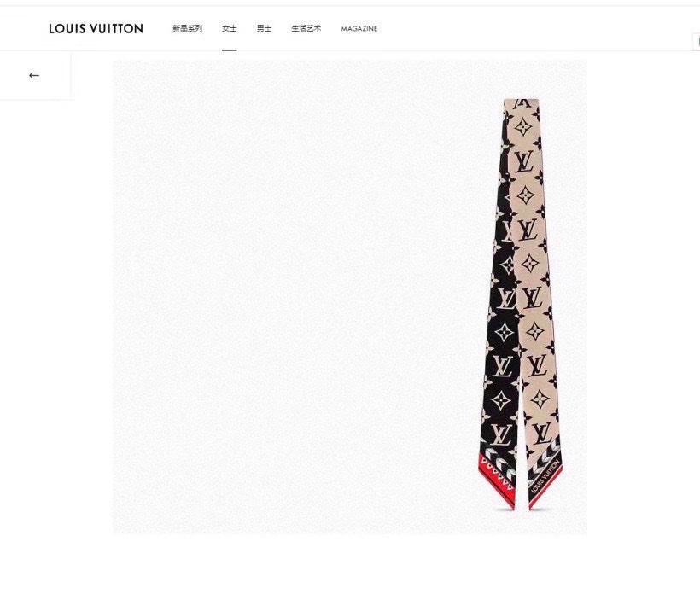The image size is (700, 594).
Task: Click the partially visible button at header's right edge
Action: [x=697, y=42]
